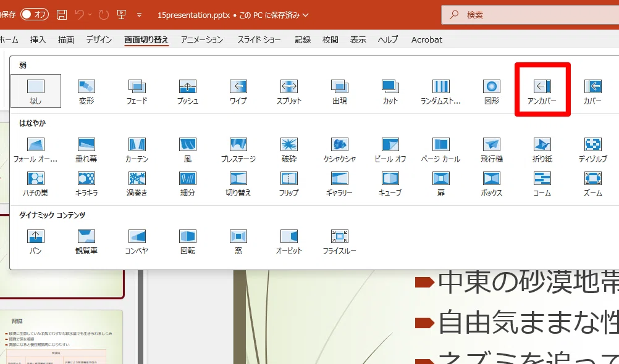
Task: Choose the ディゾルブ transition
Action: [x=593, y=151]
